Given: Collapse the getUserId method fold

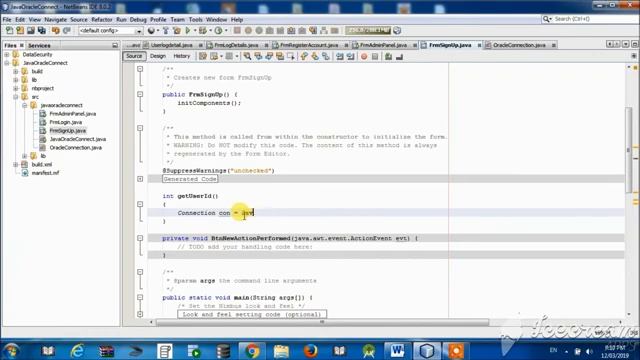Looking at the screenshot, I should pyautogui.click(x=140, y=204).
